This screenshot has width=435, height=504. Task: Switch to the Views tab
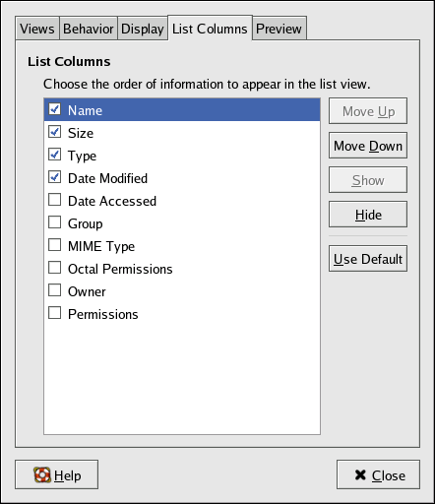pyautogui.click(x=37, y=29)
